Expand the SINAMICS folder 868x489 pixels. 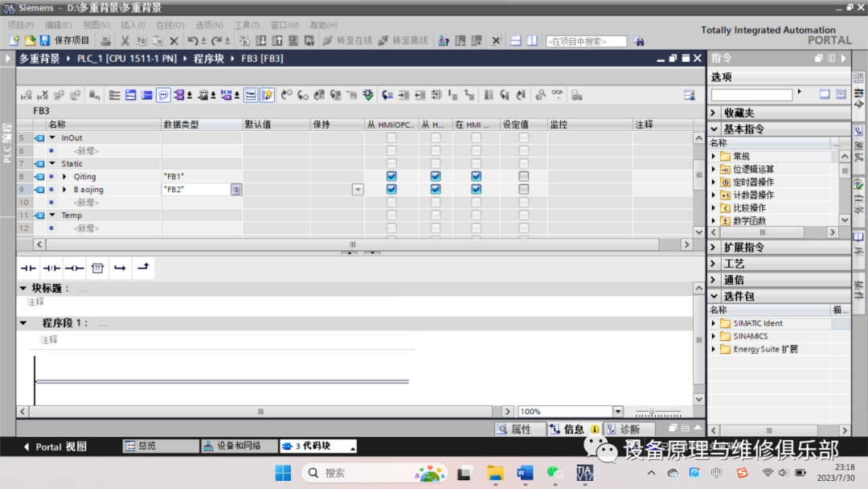(x=714, y=336)
